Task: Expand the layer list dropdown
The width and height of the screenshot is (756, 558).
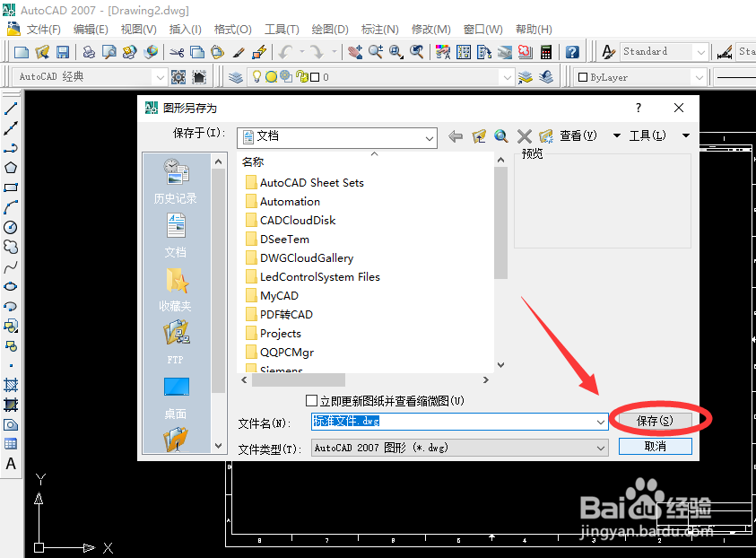Action: (507, 77)
